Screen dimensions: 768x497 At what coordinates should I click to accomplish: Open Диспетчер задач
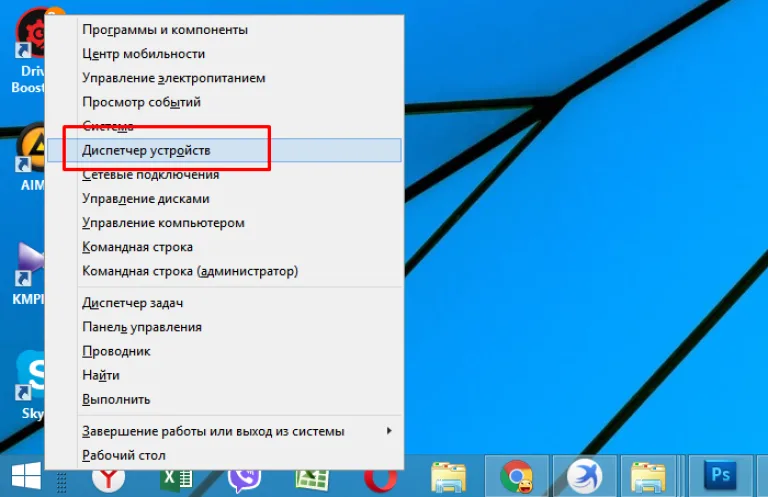[224, 303]
